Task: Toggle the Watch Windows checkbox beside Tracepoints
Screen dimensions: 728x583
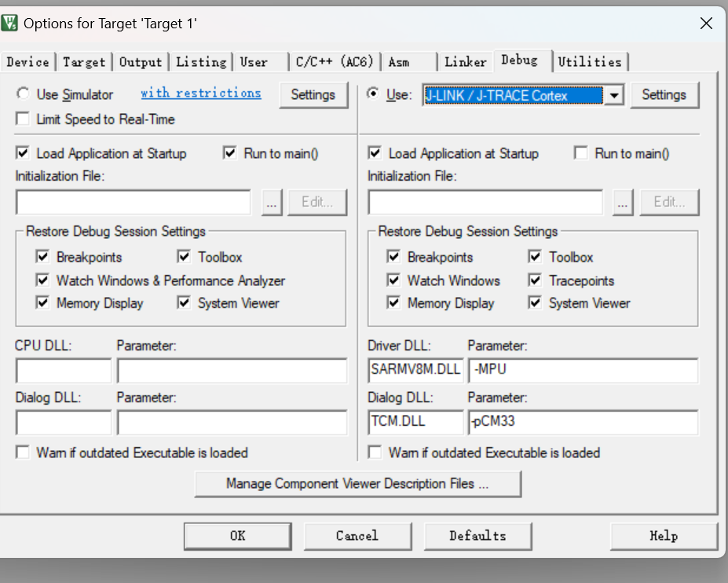Action: pos(393,280)
